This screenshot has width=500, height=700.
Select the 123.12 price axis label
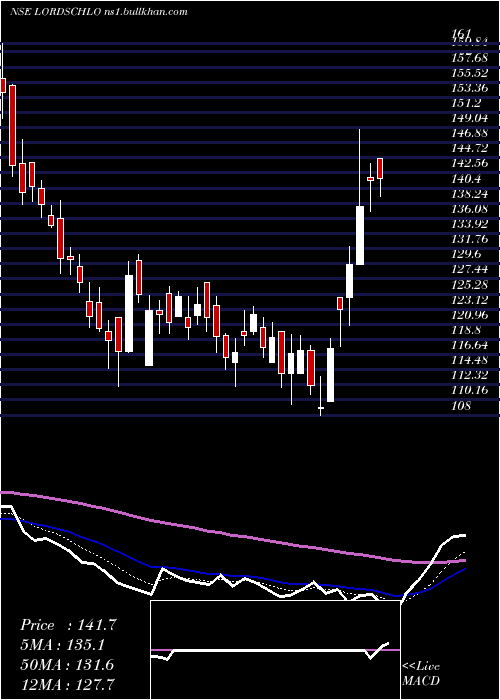470,300
